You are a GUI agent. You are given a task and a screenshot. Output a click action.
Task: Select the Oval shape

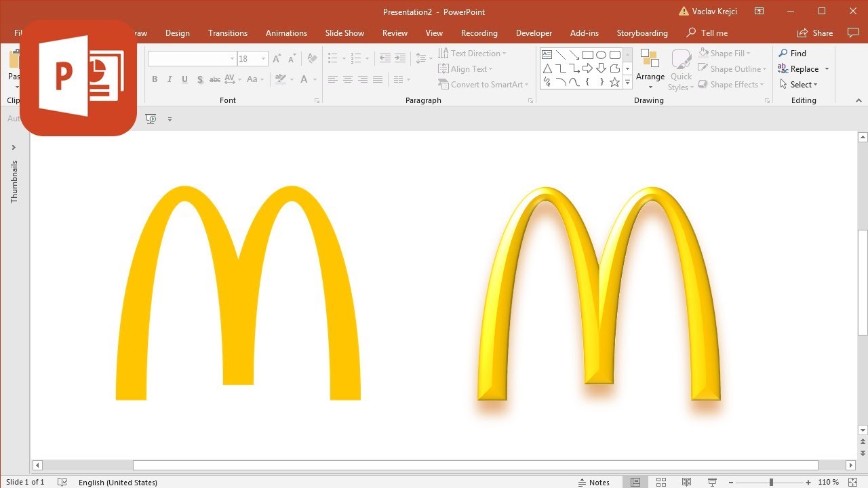601,55
